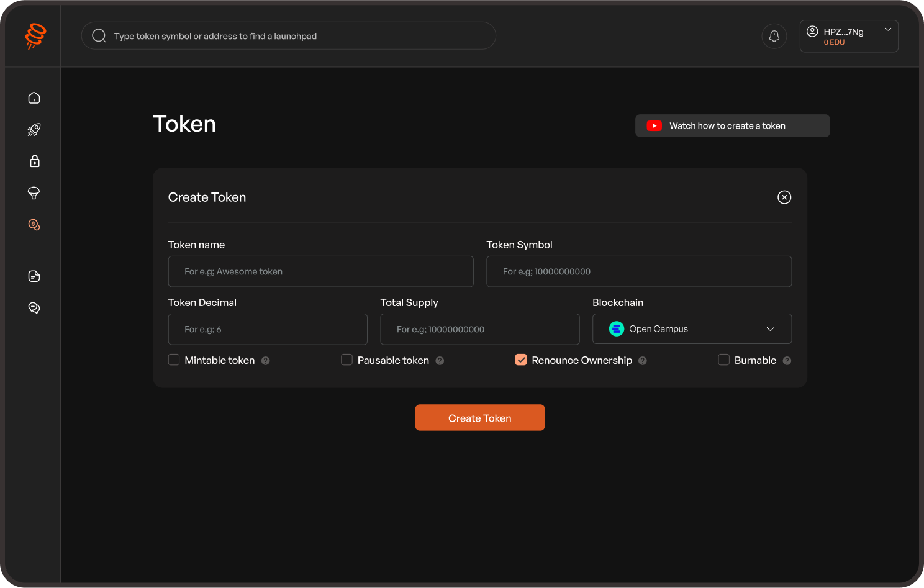Open the Blockchain dropdown showing Open Campus
Viewport: 924px width, 588px height.
click(x=692, y=328)
